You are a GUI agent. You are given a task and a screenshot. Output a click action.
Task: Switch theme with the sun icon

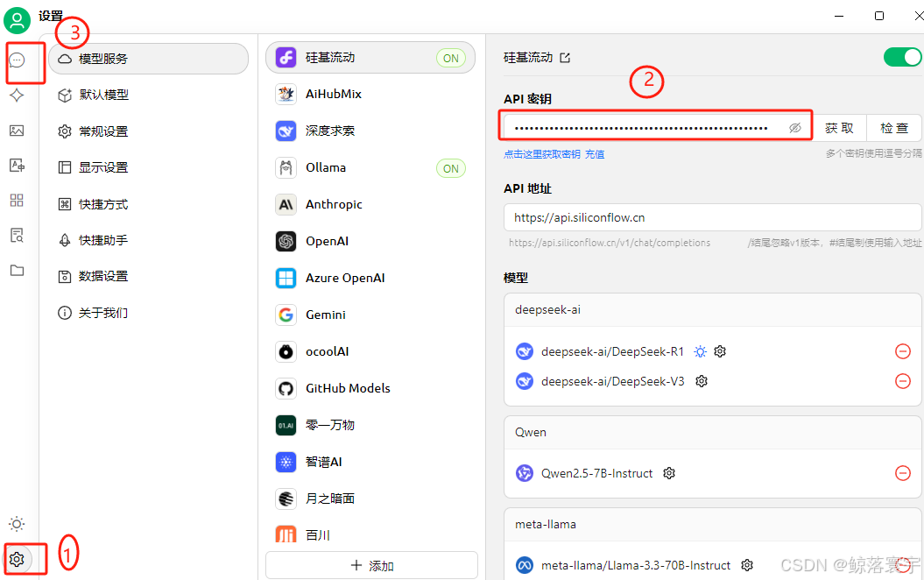18,524
